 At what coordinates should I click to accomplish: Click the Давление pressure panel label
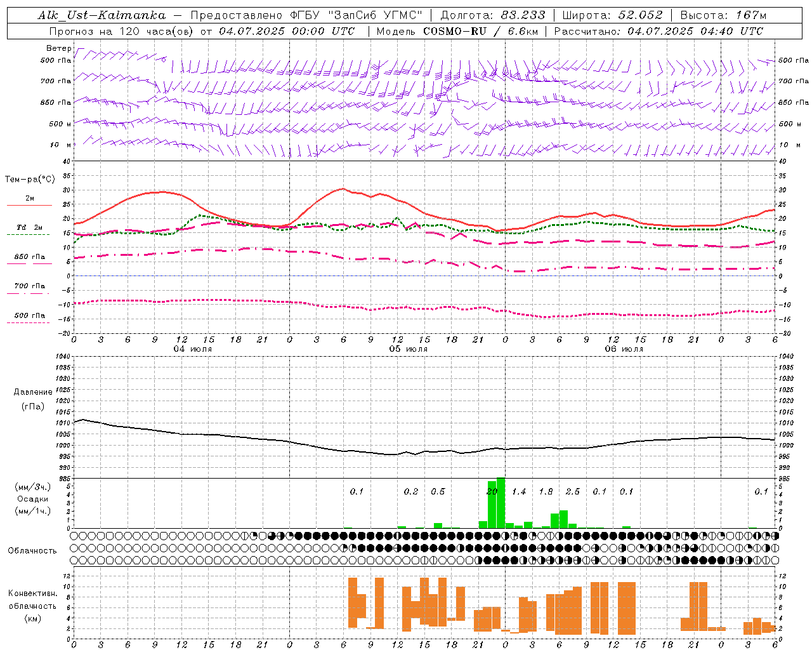33,392
